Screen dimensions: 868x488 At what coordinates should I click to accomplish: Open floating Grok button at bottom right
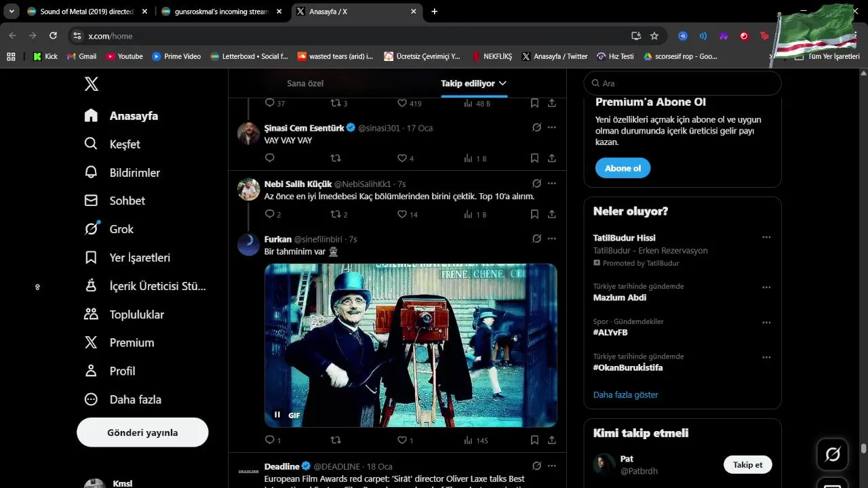pyautogui.click(x=833, y=454)
